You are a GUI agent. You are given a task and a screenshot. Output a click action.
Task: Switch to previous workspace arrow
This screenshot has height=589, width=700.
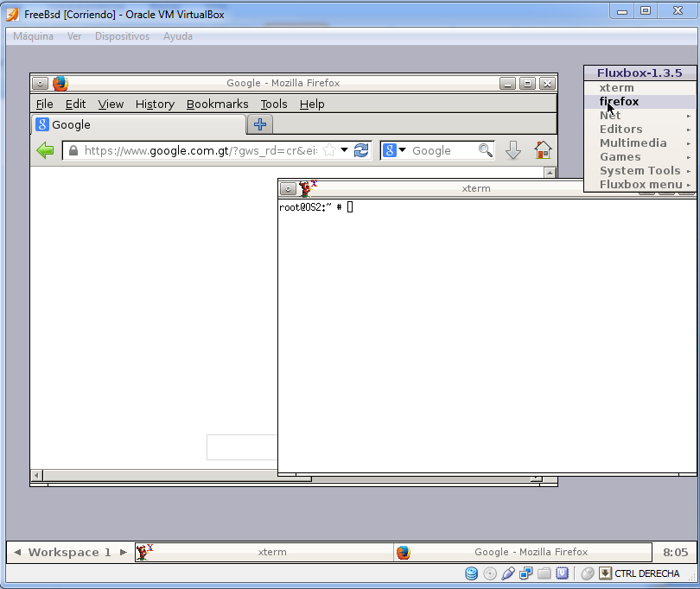(x=17, y=553)
